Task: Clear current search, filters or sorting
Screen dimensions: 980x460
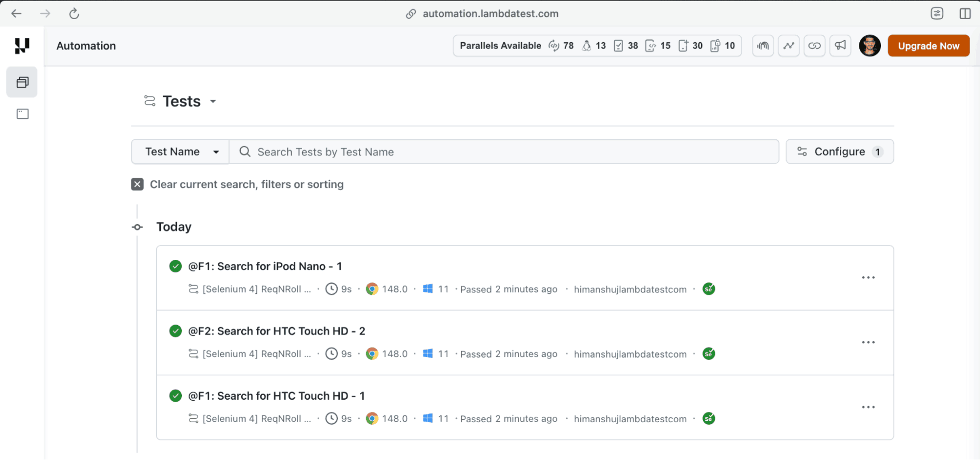Action: 137,184
